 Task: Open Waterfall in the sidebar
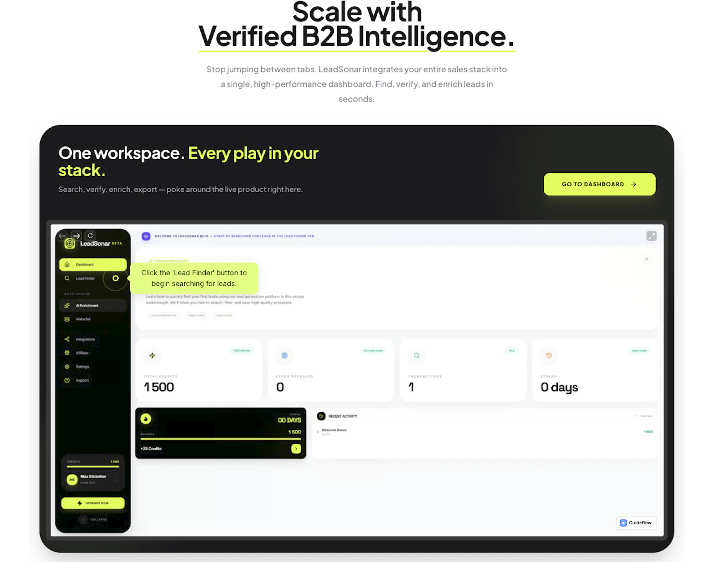tap(93, 319)
